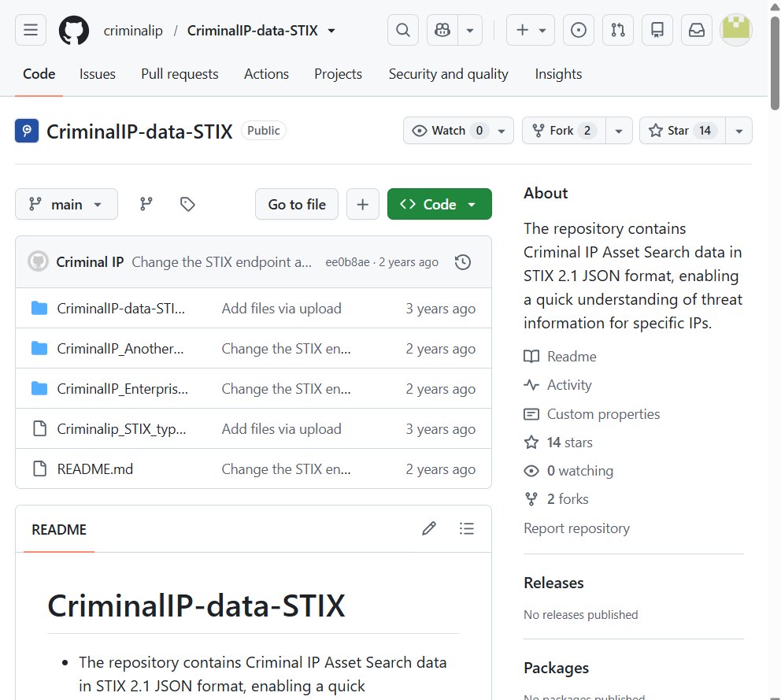The height and width of the screenshot is (700, 781).
Task: Open 2 forks link
Action: 557,498
